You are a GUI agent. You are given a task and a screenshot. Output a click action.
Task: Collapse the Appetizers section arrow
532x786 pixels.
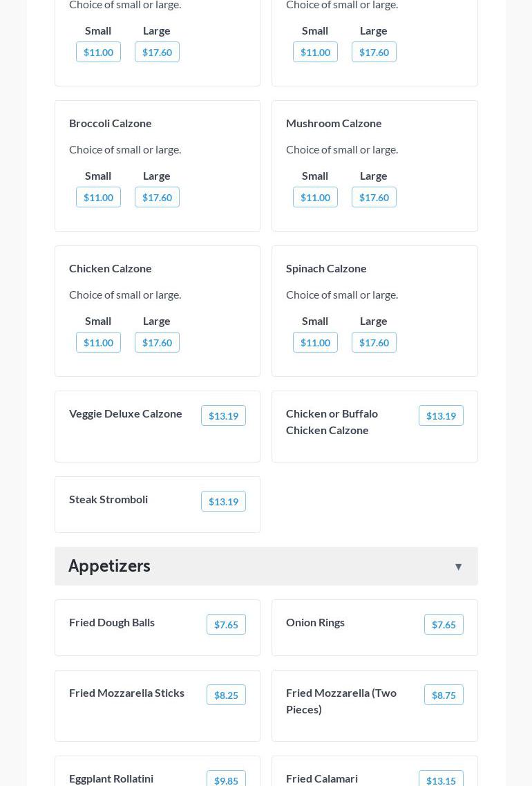tap(458, 567)
